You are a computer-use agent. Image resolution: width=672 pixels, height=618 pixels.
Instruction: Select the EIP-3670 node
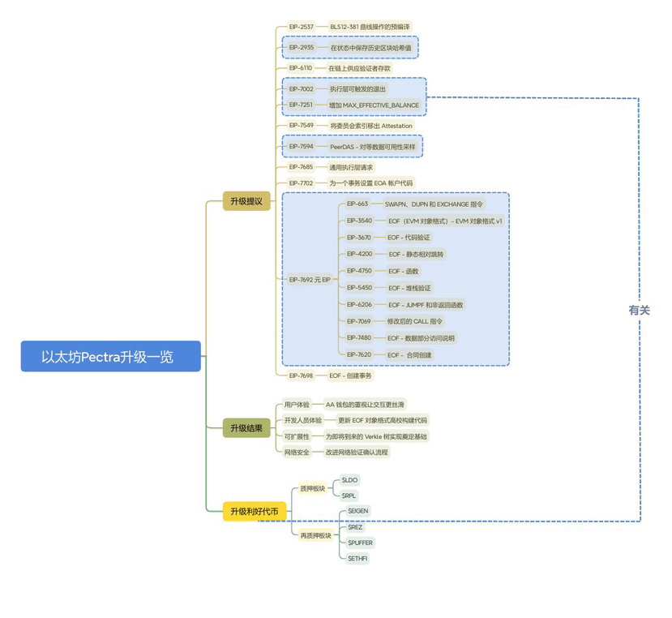(x=359, y=238)
